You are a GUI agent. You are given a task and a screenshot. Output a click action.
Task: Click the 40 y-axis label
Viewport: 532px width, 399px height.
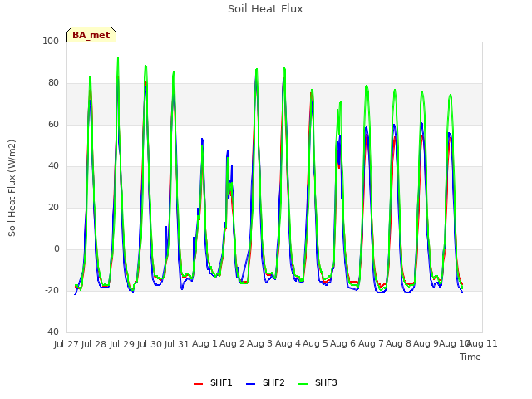53,166
